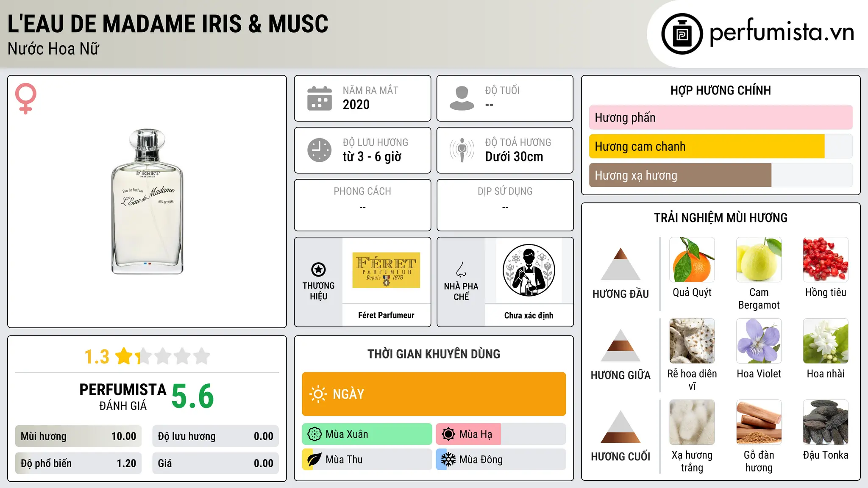Select the Hoa nhài note image
This screenshot has height=488, width=868.
(x=826, y=341)
